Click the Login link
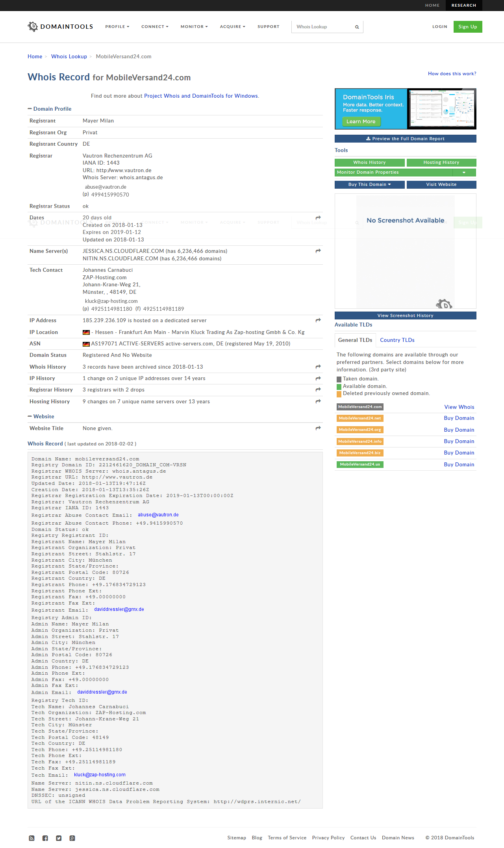Image resolution: width=504 pixels, height=848 pixels. coord(439,27)
